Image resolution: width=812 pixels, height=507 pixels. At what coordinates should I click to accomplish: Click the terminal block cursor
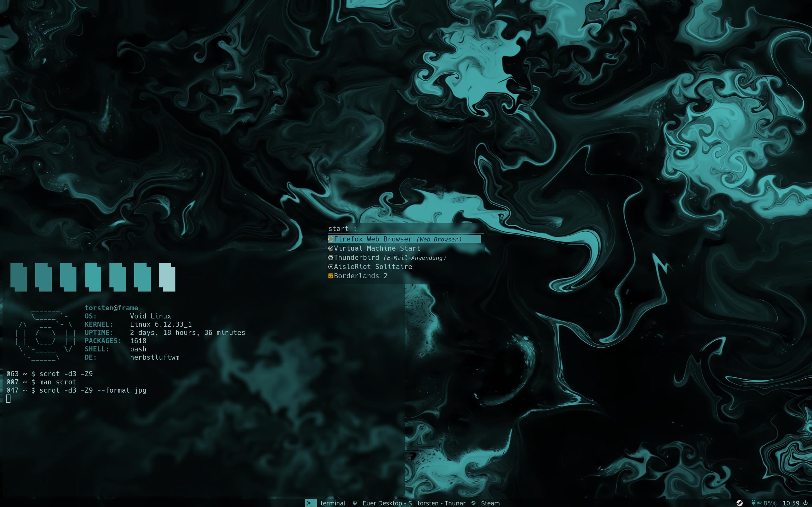pos(8,398)
